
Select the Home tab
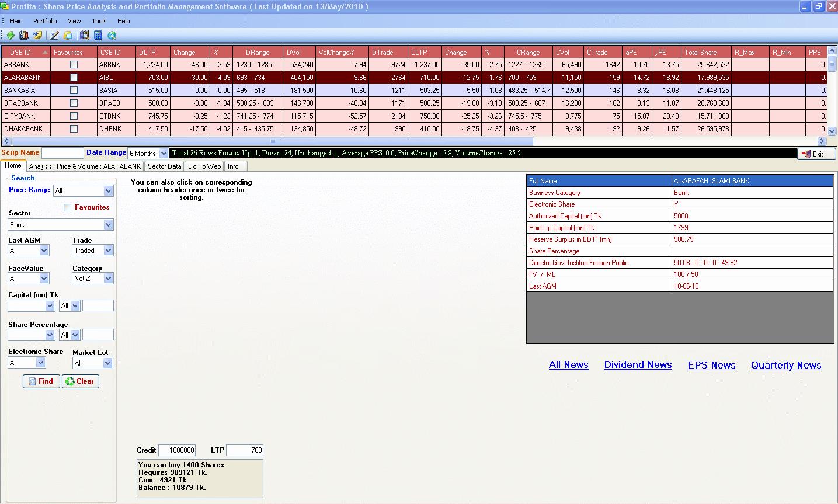13,166
